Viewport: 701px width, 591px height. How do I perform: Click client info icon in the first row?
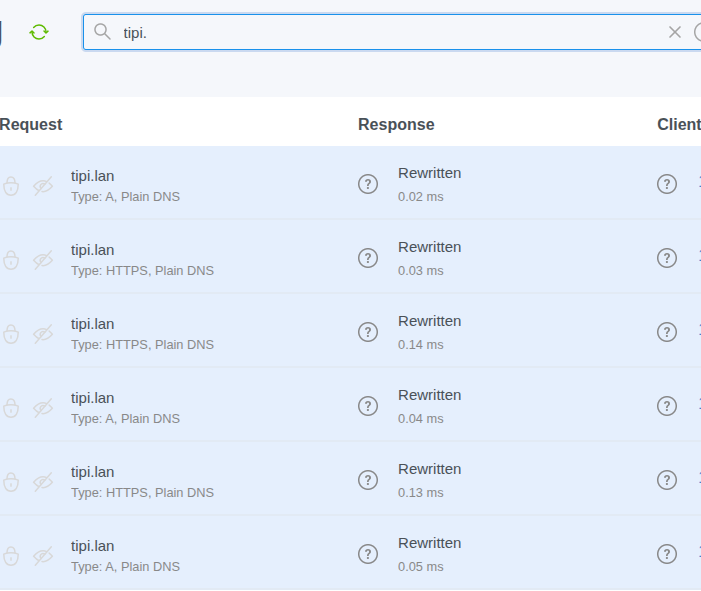click(x=667, y=184)
